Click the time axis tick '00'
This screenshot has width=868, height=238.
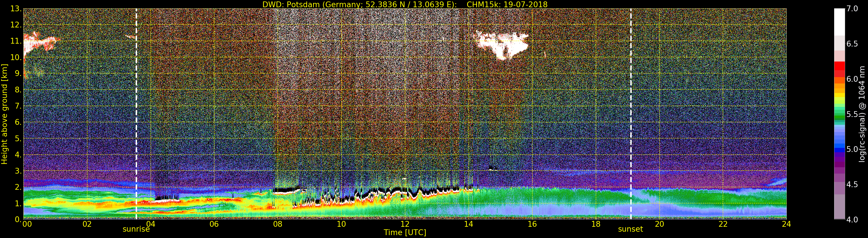pos(27,224)
